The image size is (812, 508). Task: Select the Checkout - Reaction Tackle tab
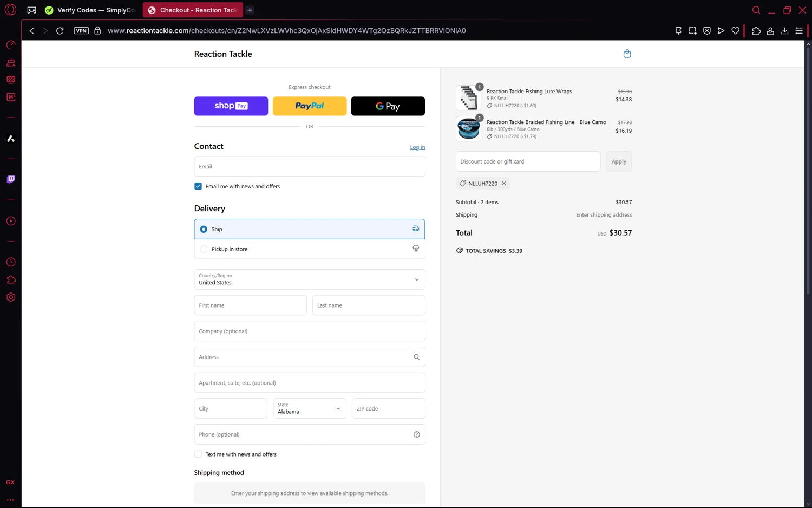point(193,10)
